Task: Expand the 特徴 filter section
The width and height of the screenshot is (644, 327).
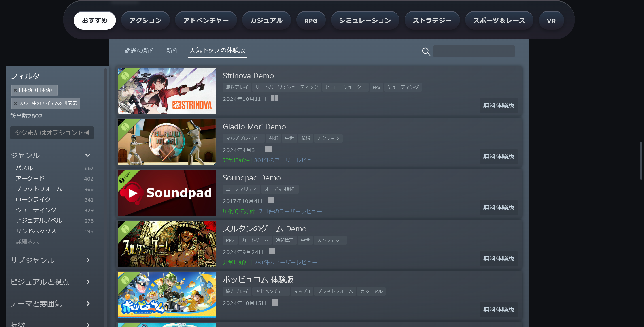Action: 88,325
